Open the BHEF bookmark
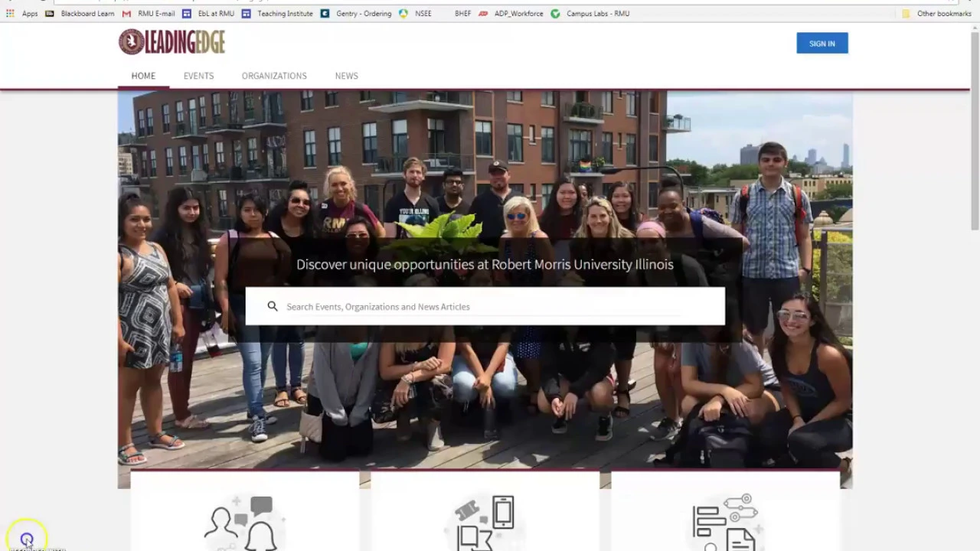The image size is (980, 551). click(462, 13)
